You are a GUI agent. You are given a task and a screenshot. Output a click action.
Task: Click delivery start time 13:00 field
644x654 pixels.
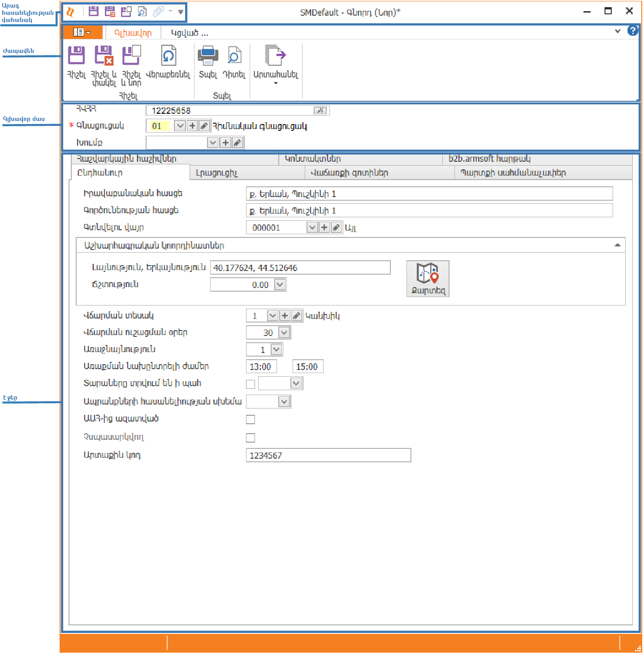(261, 366)
